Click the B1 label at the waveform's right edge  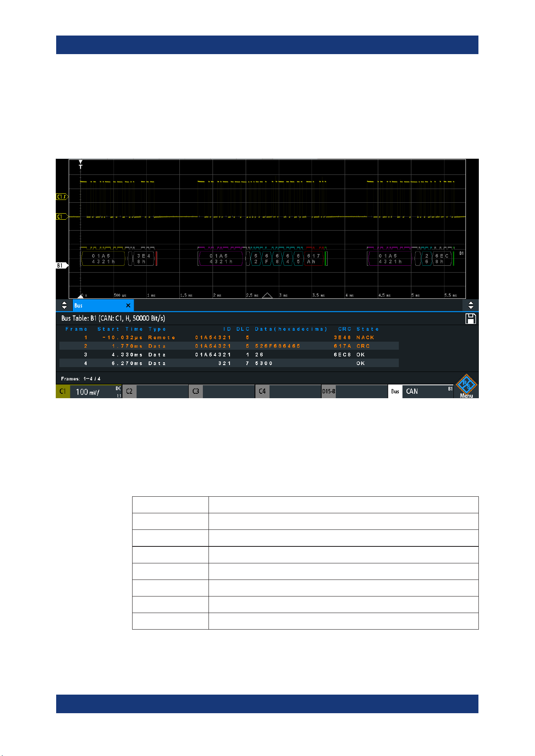pos(461,253)
